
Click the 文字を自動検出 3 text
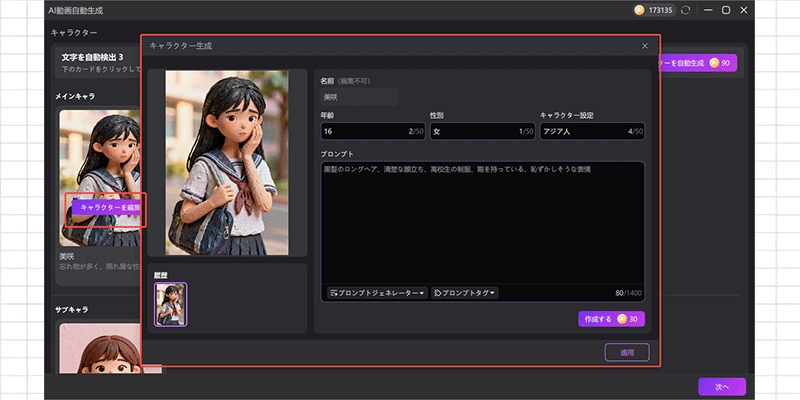(92, 58)
